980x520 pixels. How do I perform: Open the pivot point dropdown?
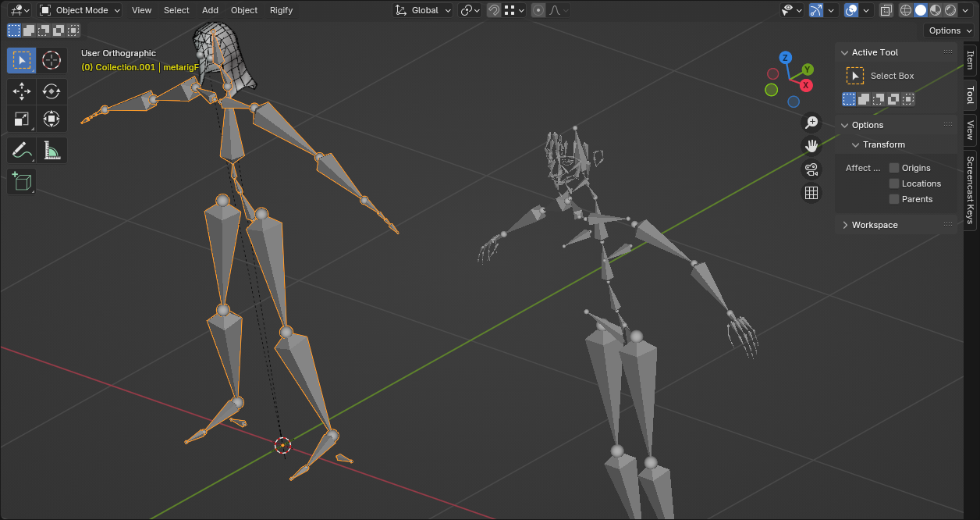470,10
